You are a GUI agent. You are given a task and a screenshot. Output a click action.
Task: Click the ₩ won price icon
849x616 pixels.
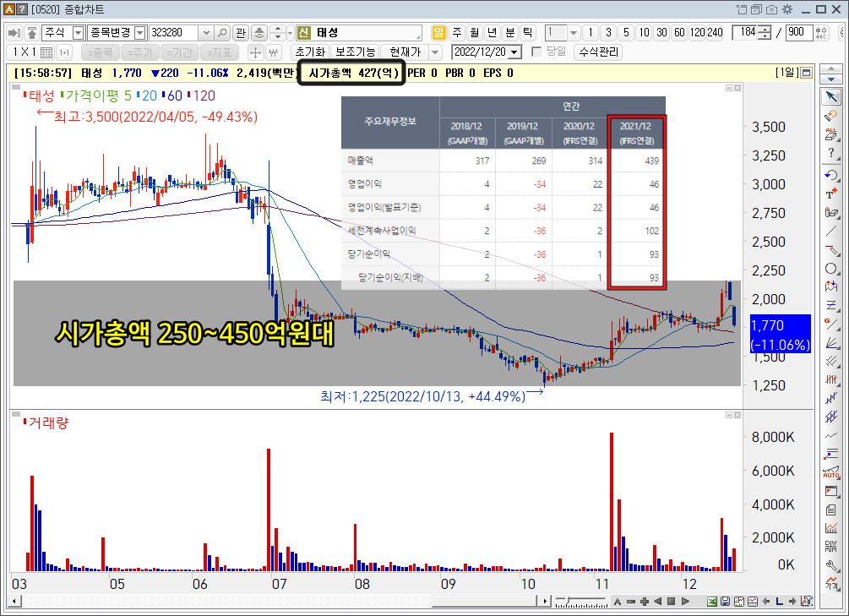[274, 52]
